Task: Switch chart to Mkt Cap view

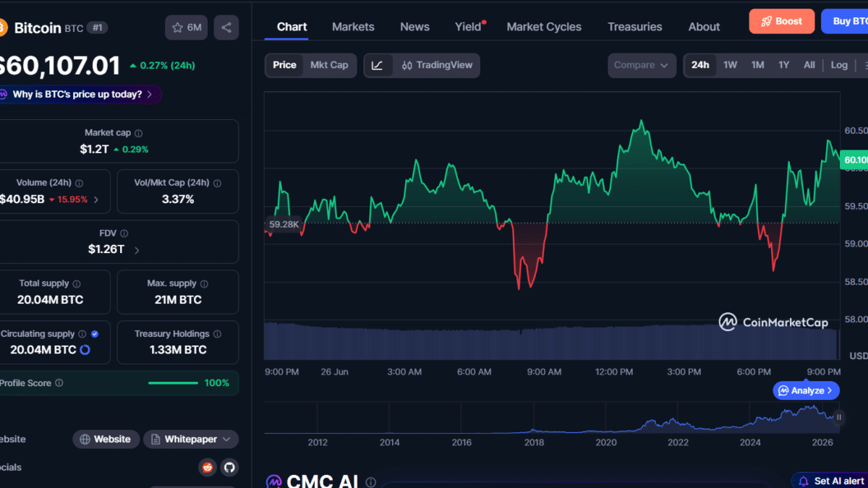Action: click(329, 65)
